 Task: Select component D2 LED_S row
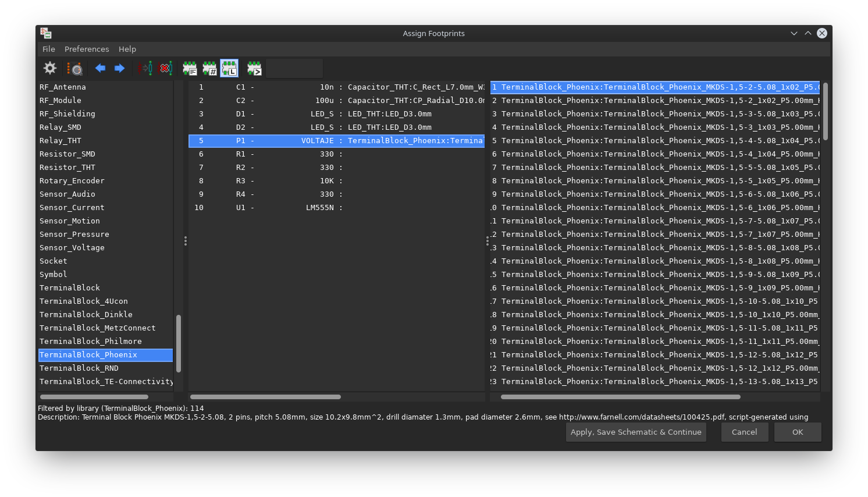coord(337,127)
